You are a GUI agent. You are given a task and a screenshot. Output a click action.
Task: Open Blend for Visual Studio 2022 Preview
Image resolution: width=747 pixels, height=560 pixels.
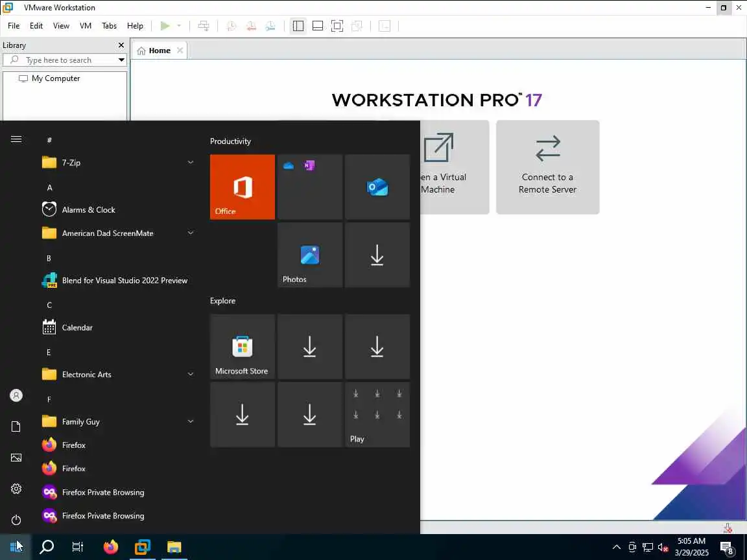[117, 281]
